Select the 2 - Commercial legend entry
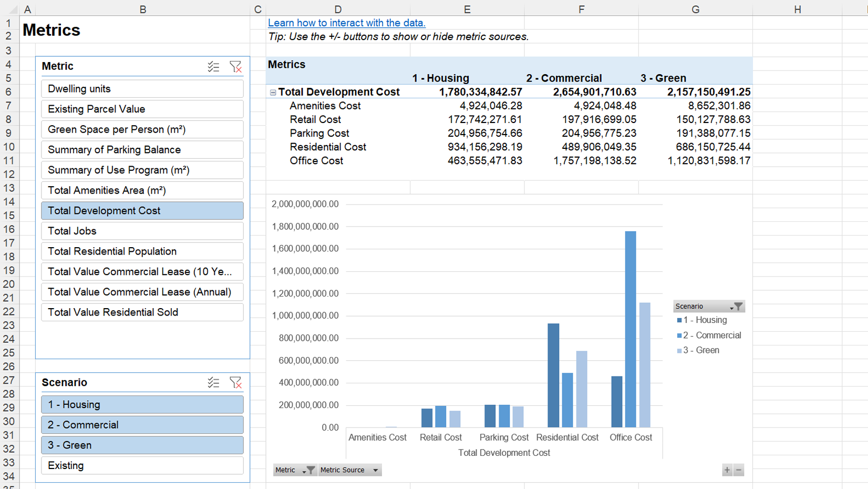 (709, 335)
